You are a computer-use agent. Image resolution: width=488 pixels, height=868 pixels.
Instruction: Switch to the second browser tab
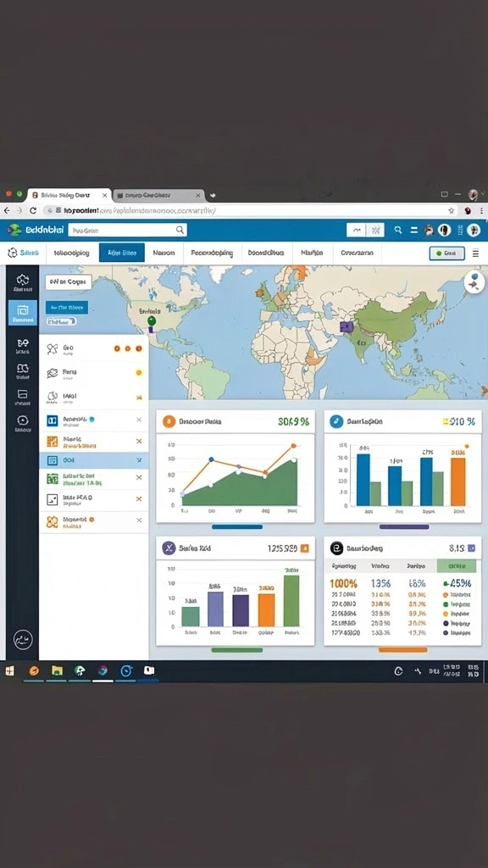158,196
